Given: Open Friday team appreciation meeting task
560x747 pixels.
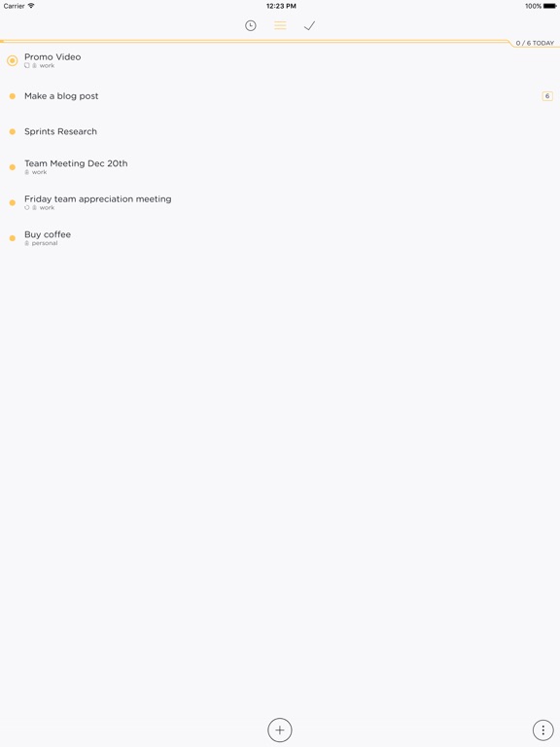Looking at the screenshot, I should click(x=97, y=199).
